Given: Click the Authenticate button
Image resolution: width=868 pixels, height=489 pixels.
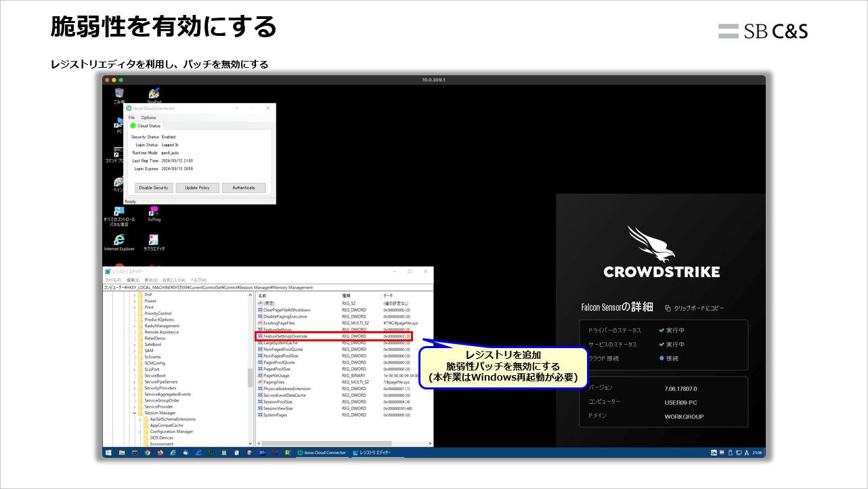Looking at the screenshot, I should [x=244, y=188].
